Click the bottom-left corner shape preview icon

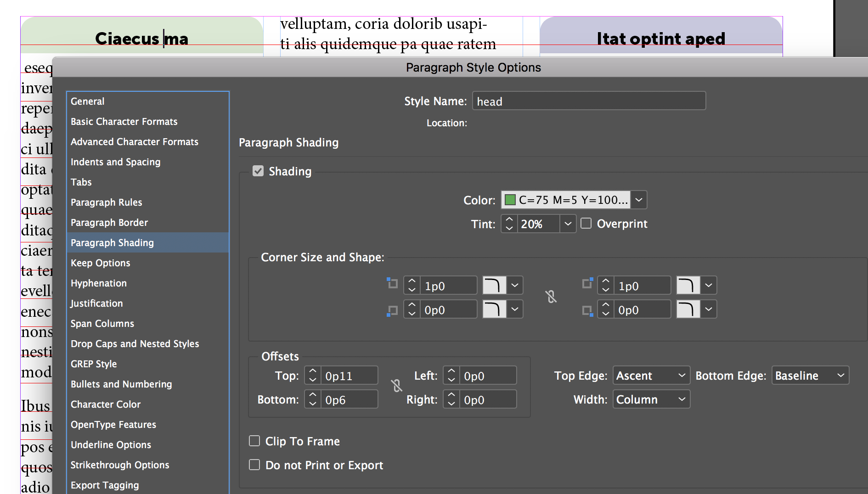pyautogui.click(x=494, y=309)
